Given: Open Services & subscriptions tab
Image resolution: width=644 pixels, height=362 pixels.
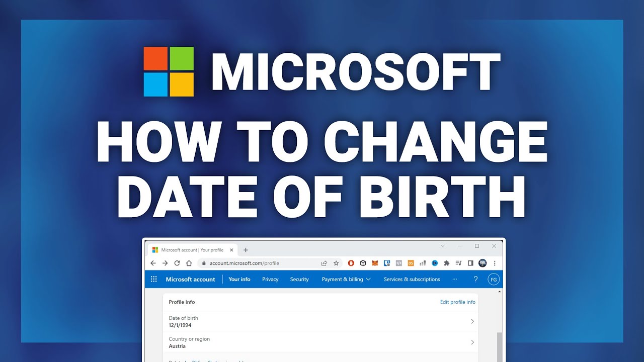Looking at the screenshot, I should [412, 279].
